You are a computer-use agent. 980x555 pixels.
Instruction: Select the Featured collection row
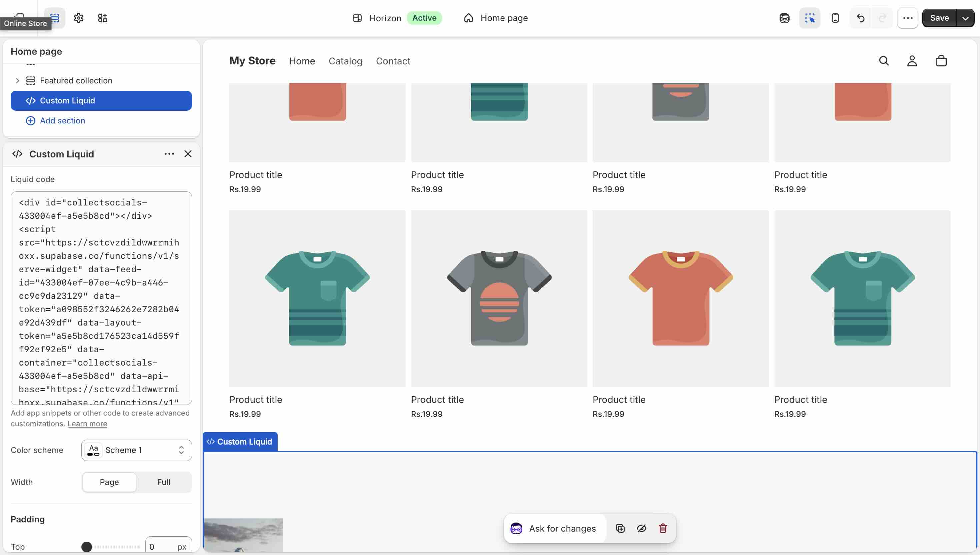point(101,80)
